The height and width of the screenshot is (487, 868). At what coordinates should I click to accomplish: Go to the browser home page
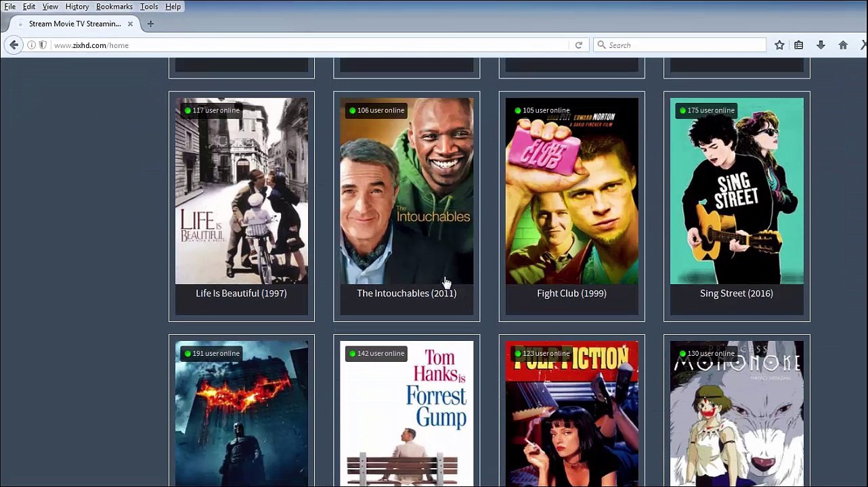pos(843,45)
